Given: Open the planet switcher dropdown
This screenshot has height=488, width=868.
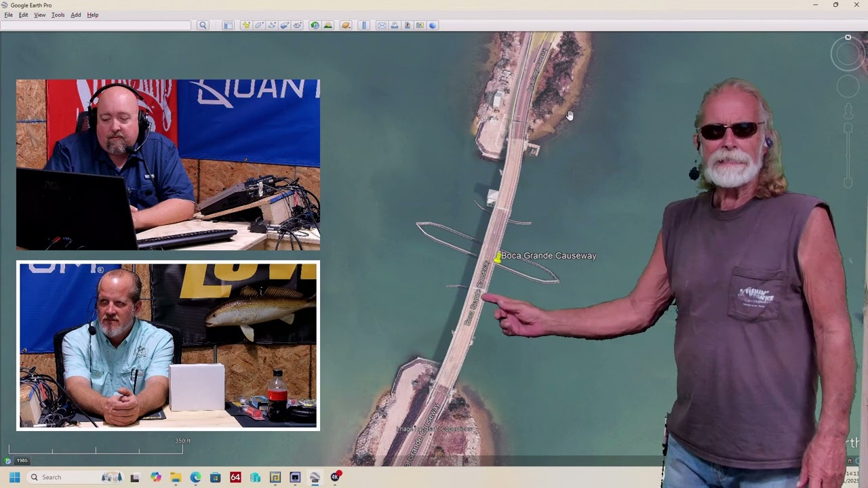Looking at the screenshot, I should click(x=346, y=25).
